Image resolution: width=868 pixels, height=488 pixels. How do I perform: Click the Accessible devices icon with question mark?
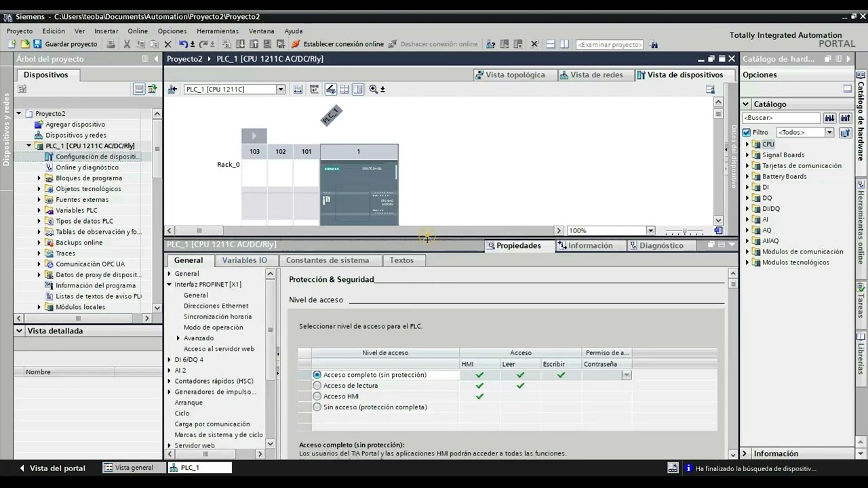point(491,44)
